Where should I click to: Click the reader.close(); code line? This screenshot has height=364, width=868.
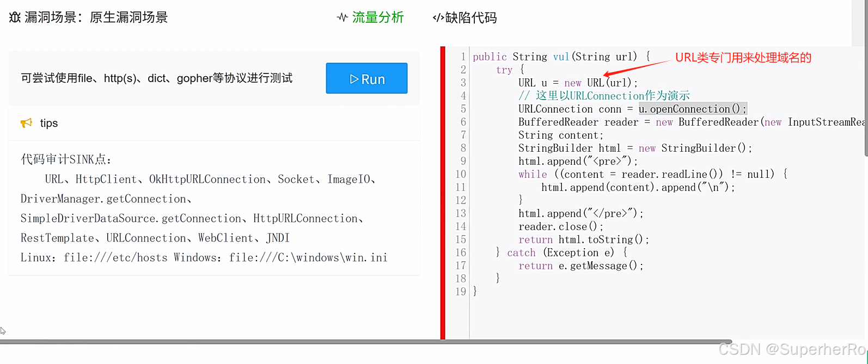point(561,226)
